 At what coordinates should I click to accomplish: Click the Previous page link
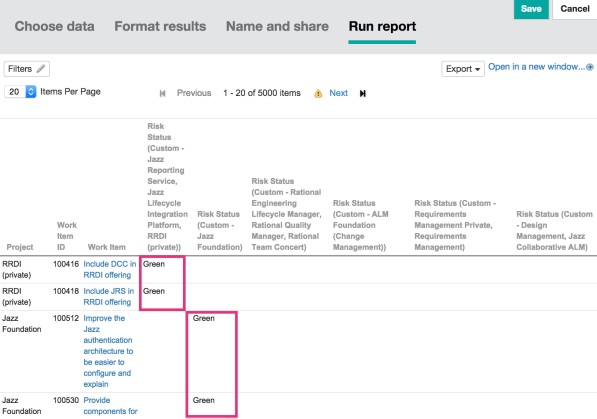pyautogui.click(x=194, y=93)
